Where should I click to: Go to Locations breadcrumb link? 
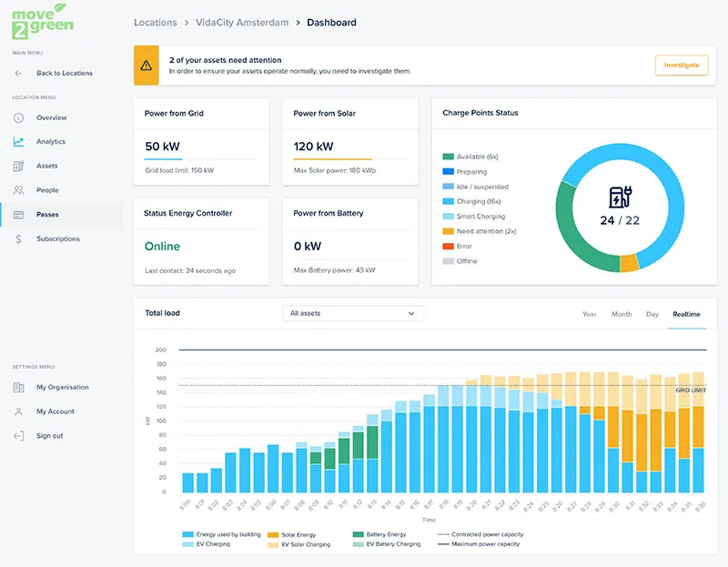(155, 22)
